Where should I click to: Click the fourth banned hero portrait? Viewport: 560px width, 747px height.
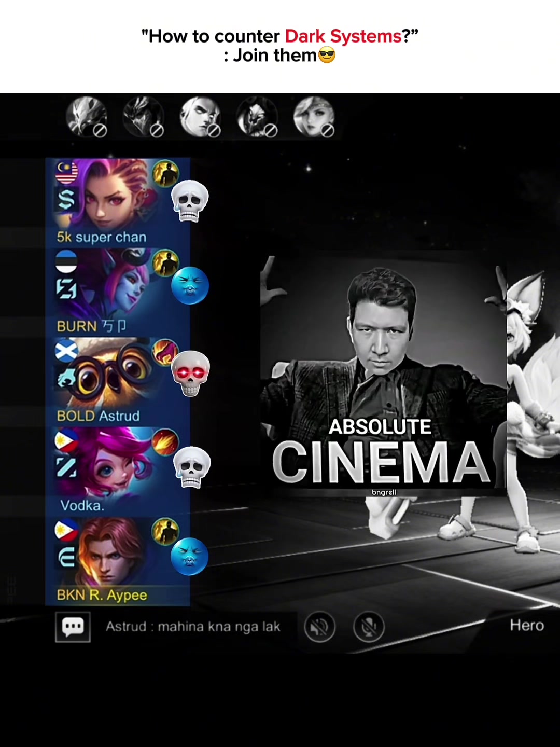[x=258, y=117]
